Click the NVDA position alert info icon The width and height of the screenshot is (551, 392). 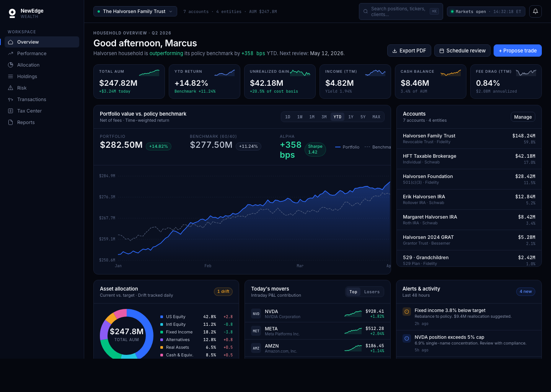tap(407, 338)
